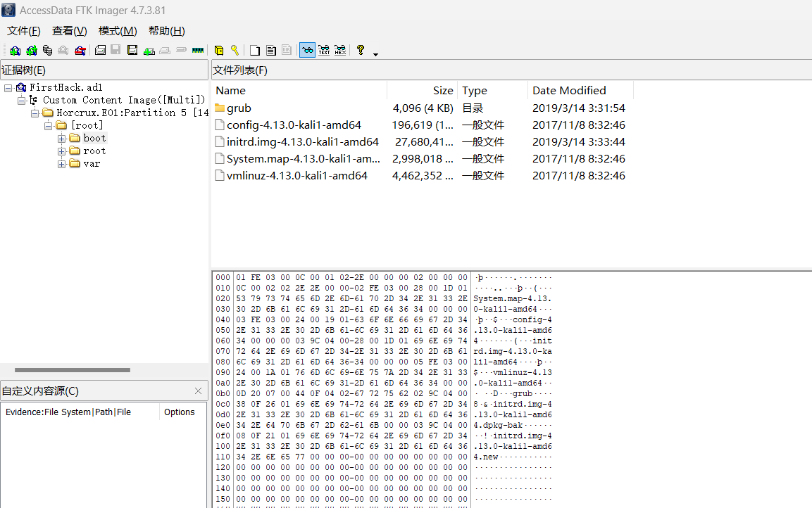
Task: Switch to HEX view mode icon
Action: tap(340, 50)
